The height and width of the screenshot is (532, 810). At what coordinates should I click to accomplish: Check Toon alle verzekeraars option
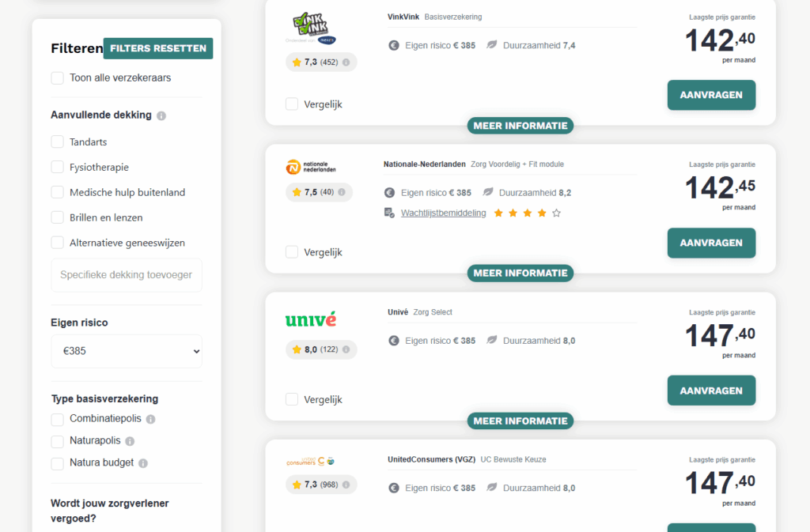click(x=58, y=78)
